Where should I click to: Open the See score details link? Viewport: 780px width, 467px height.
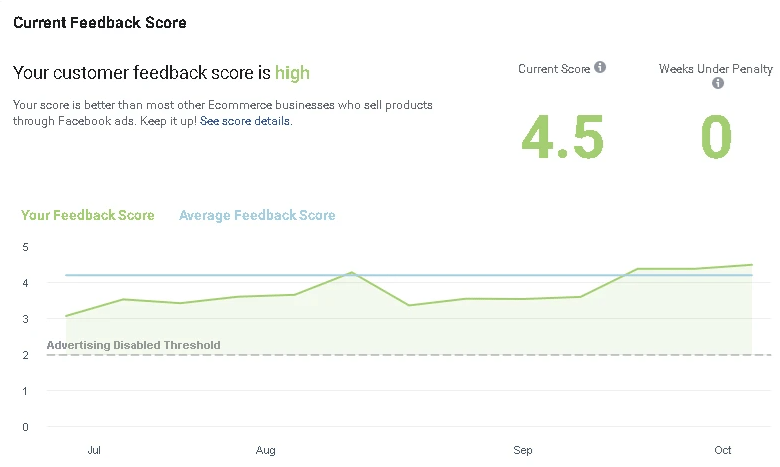coord(245,121)
